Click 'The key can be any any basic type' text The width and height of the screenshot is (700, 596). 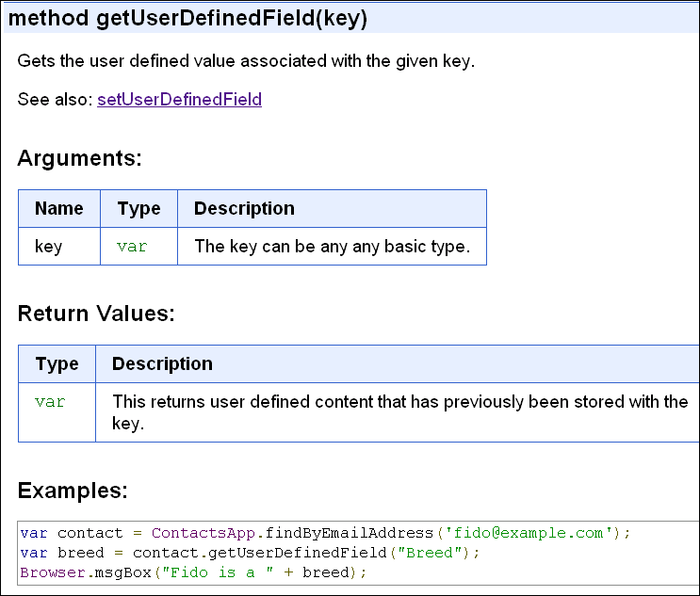333,247
